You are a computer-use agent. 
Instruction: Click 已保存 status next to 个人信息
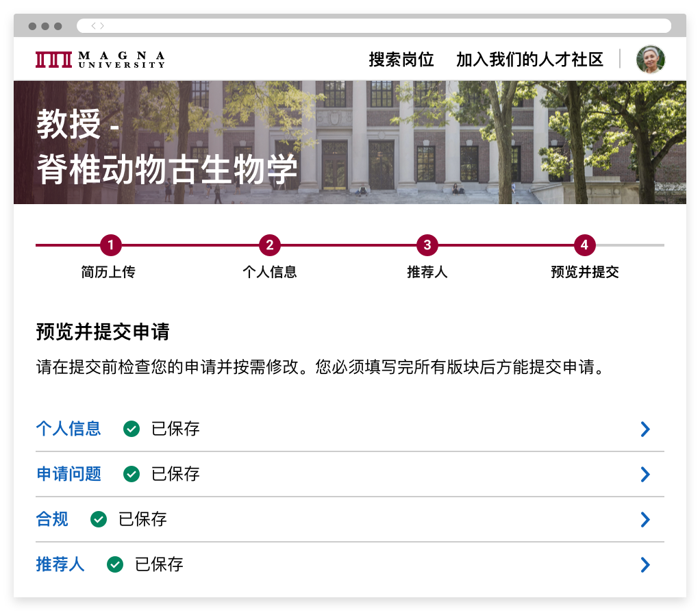175,429
